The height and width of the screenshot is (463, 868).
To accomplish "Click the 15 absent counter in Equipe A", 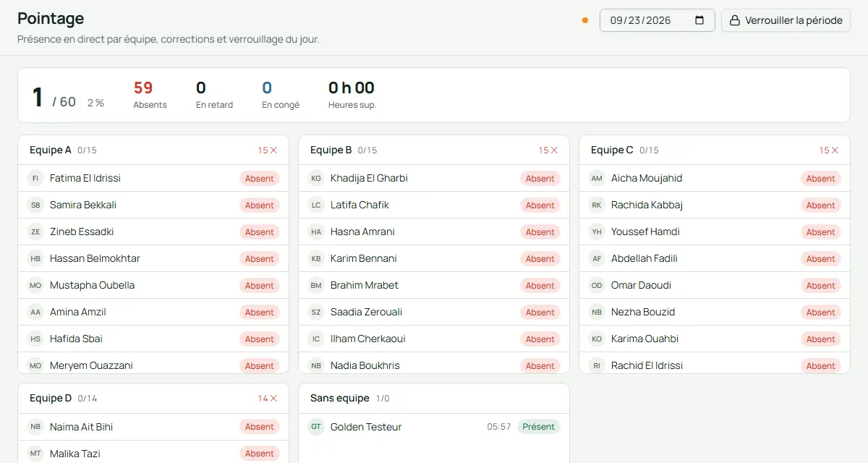I will (x=268, y=150).
